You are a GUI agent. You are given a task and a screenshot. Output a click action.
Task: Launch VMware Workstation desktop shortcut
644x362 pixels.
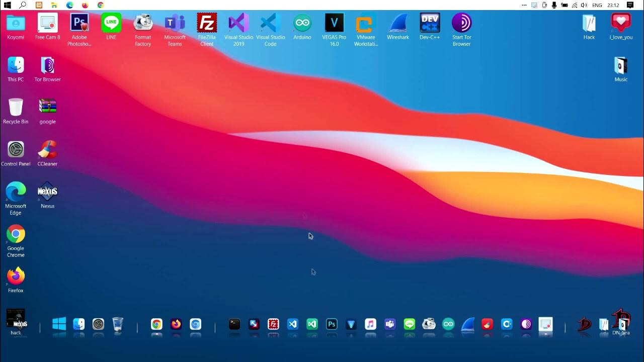click(x=366, y=30)
